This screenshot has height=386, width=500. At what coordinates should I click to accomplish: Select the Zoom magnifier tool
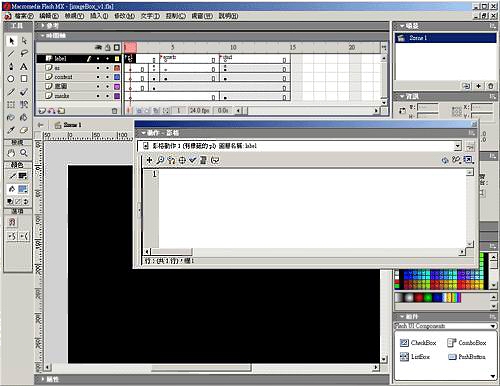pos(24,153)
